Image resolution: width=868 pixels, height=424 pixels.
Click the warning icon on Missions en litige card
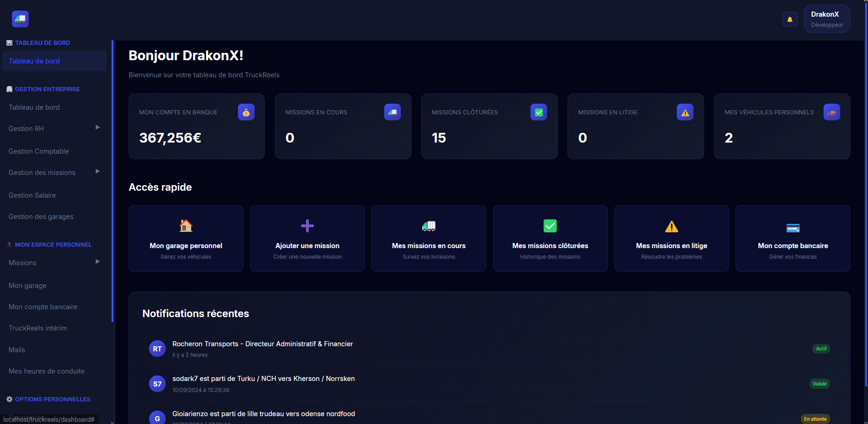tap(685, 112)
